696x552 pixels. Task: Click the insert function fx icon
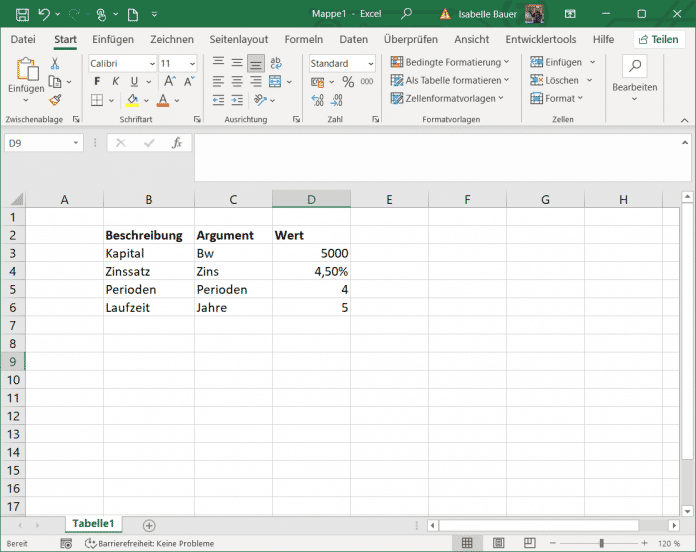click(x=176, y=143)
